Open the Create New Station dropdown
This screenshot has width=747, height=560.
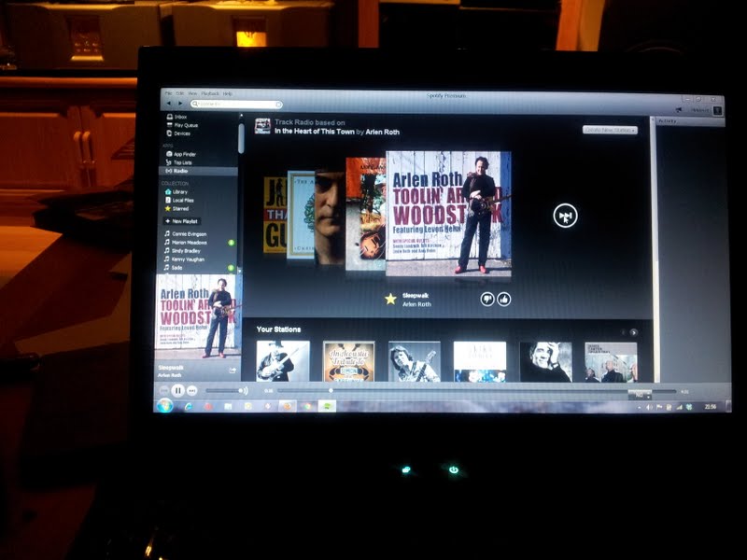point(610,130)
